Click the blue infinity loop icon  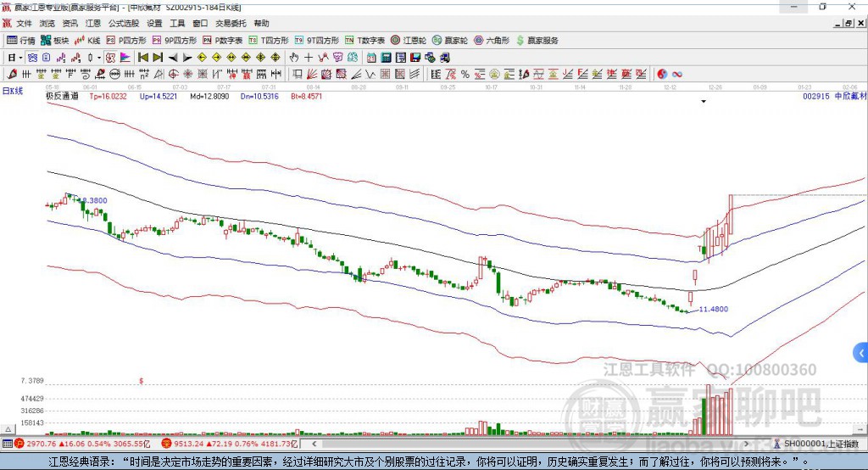coord(677,75)
